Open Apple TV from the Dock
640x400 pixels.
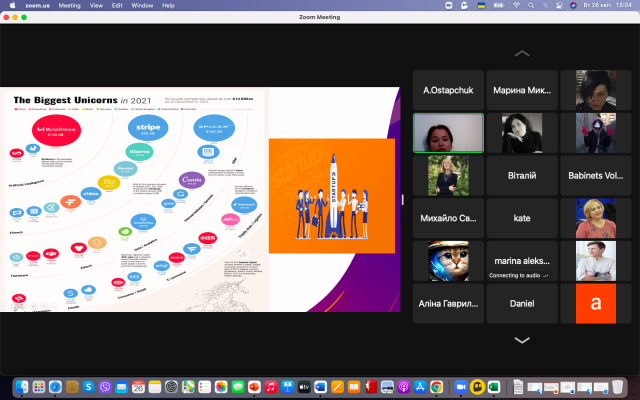click(304, 386)
